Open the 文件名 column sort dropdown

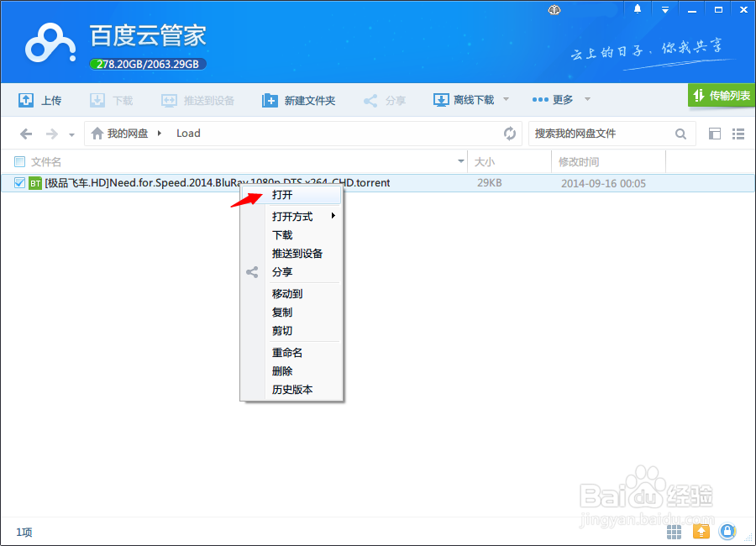coord(461,161)
